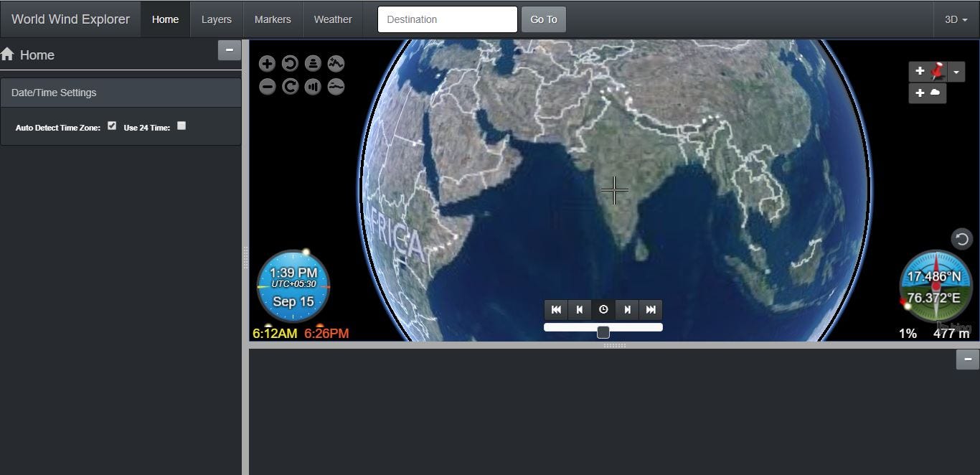Switch to the Layers tab
The width and height of the screenshot is (980, 475).
pyautogui.click(x=216, y=19)
